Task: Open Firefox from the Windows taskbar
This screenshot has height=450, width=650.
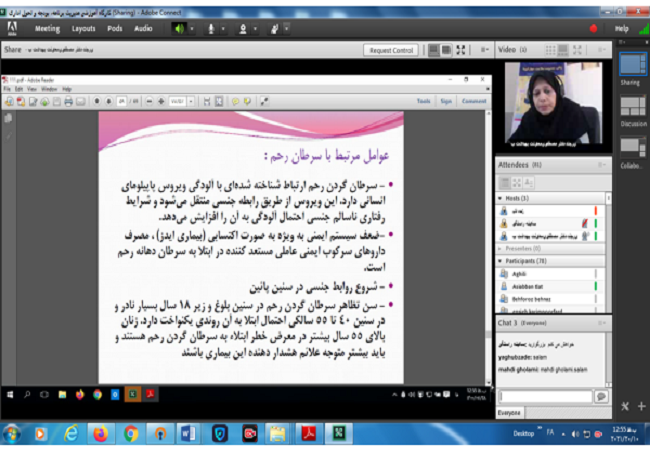Action: click(x=100, y=433)
